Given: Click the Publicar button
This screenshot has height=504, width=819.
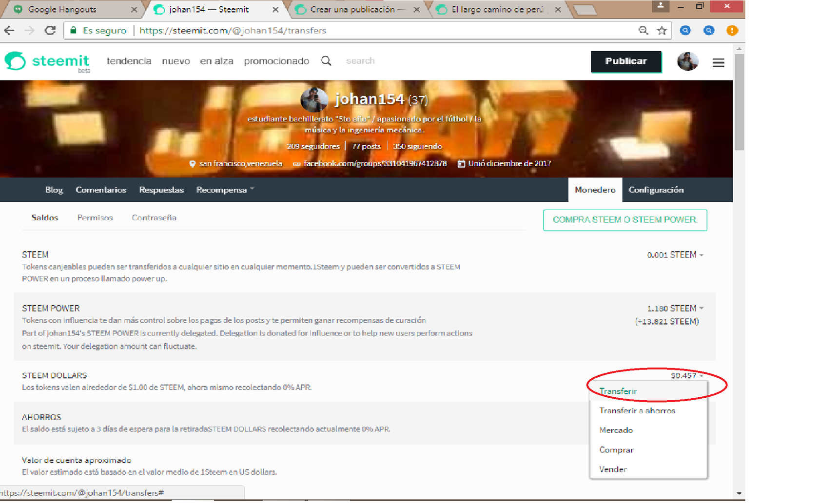Looking at the screenshot, I should pos(626,61).
